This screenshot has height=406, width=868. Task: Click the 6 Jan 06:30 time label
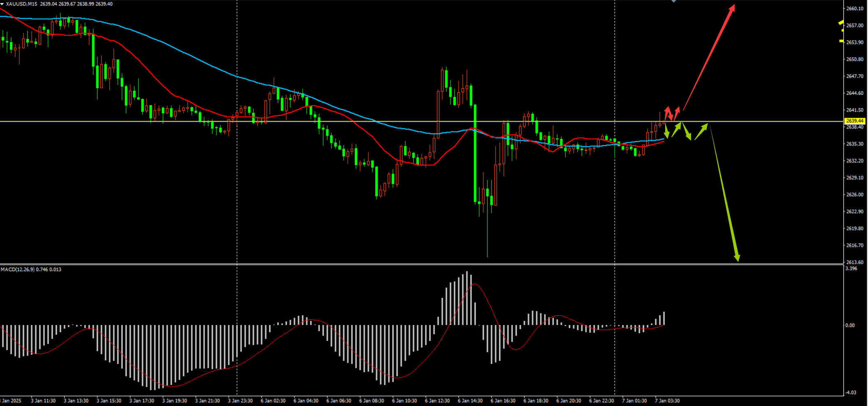coord(339,401)
